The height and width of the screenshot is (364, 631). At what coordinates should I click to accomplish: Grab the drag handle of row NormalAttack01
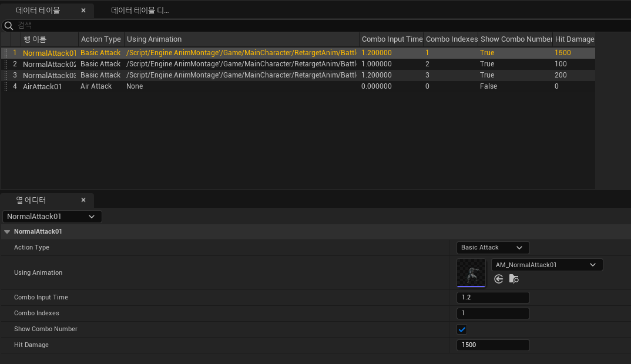tap(6, 53)
